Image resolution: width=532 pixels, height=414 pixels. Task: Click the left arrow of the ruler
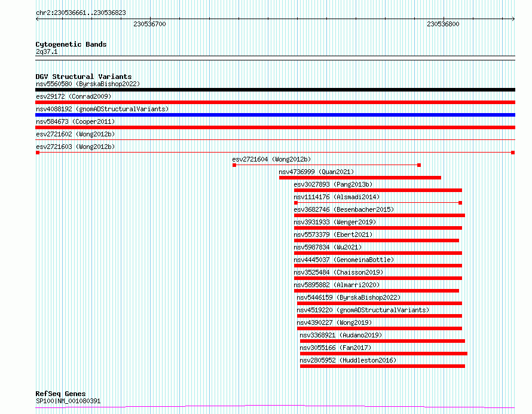[37, 19]
